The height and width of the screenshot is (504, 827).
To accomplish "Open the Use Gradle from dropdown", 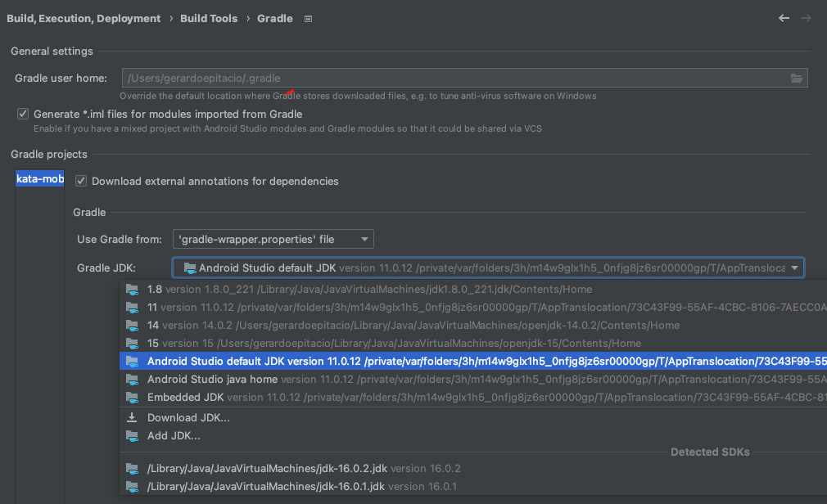I will click(273, 239).
